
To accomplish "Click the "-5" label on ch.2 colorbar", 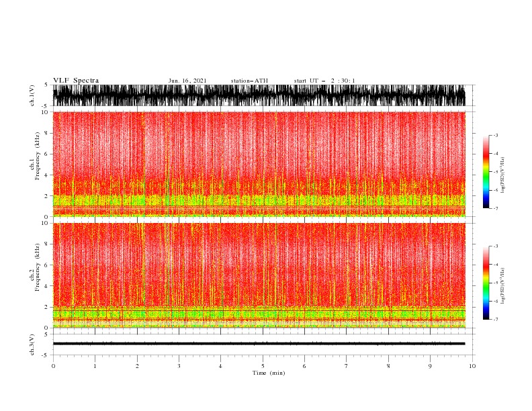I will pos(495,283).
